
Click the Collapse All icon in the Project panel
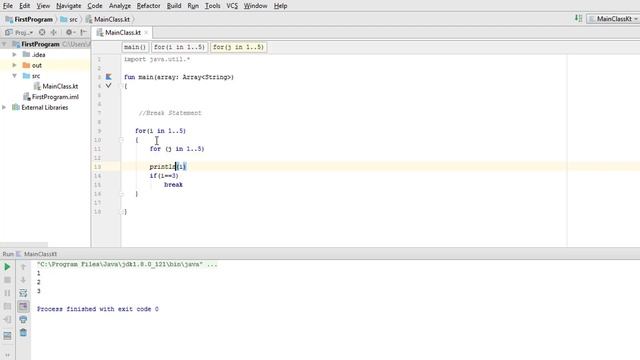[53, 32]
